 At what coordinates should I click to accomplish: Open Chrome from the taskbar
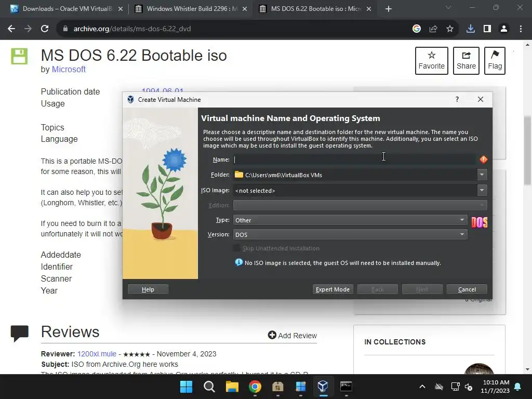255,387
